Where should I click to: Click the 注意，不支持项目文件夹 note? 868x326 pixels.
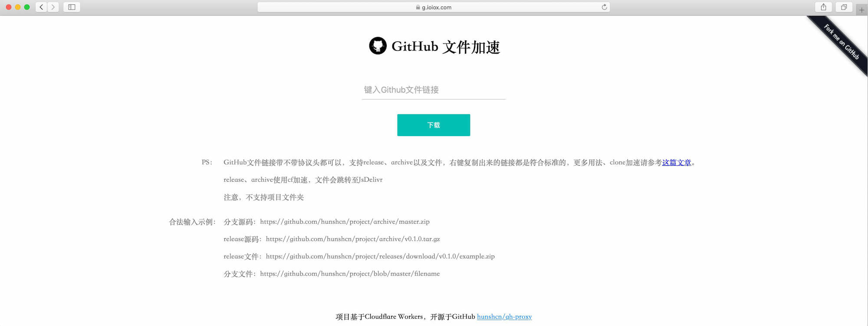pos(264,197)
